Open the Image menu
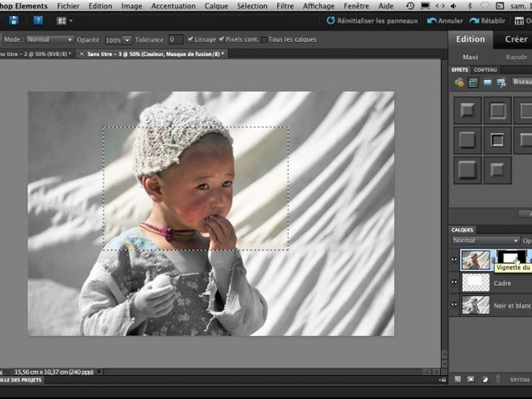 tap(132, 6)
